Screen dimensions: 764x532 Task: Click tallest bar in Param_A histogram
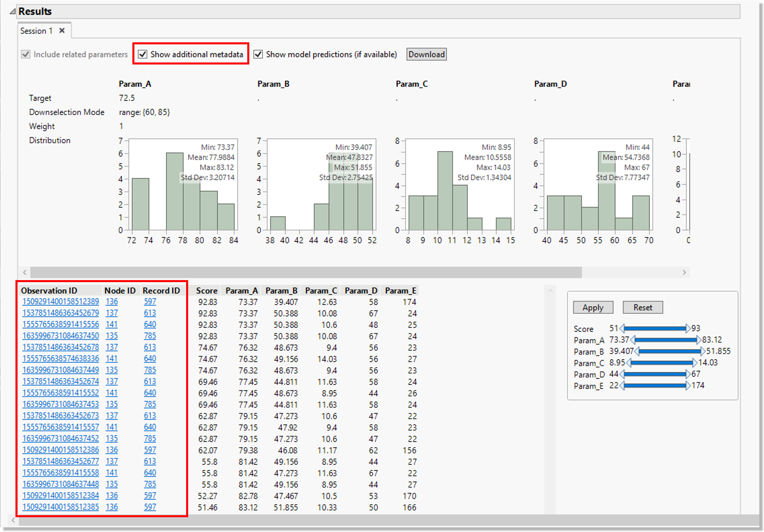pos(175,191)
